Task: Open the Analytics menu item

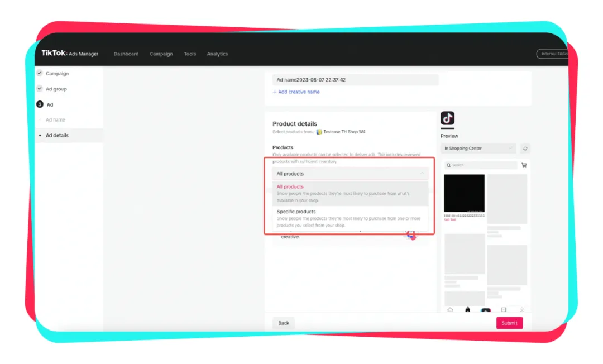Action: click(x=217, y=54)
